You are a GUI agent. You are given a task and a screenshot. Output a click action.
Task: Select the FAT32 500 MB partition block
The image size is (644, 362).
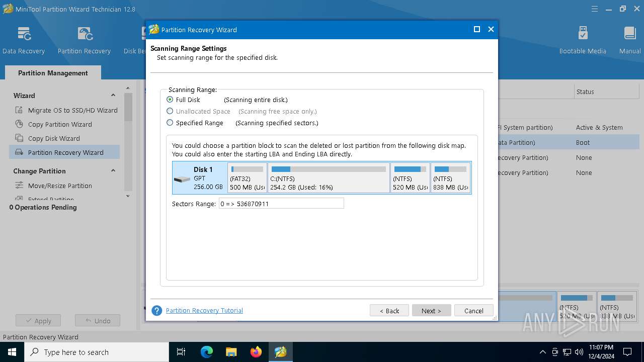click(x=247, y=177)
